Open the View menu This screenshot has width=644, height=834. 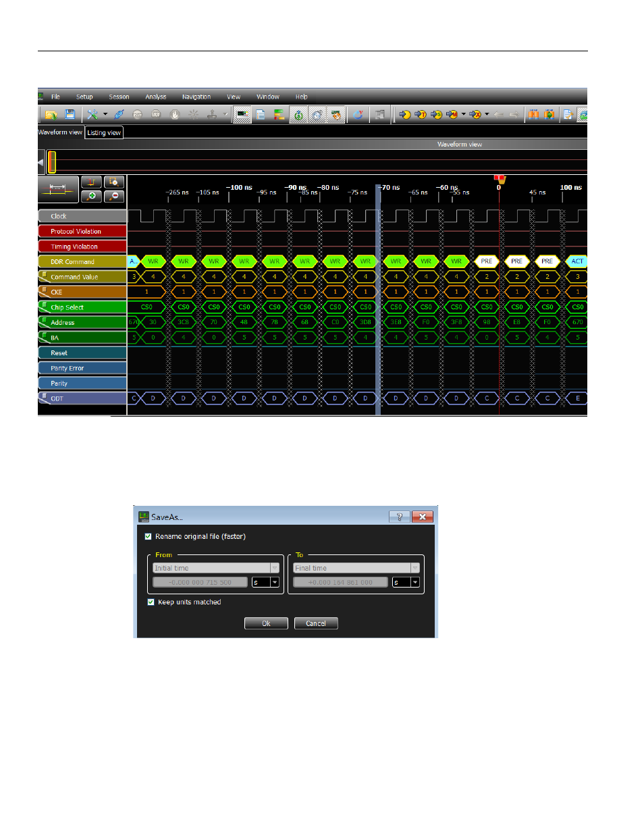[234, 97]
